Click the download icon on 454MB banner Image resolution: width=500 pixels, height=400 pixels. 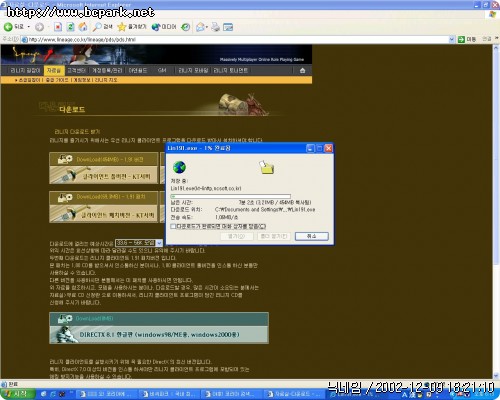[x=65, y=159]
